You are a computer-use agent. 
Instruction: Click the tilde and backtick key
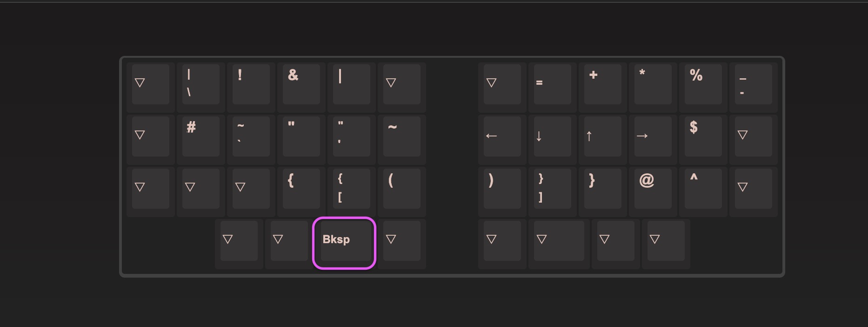coord(251,136)
